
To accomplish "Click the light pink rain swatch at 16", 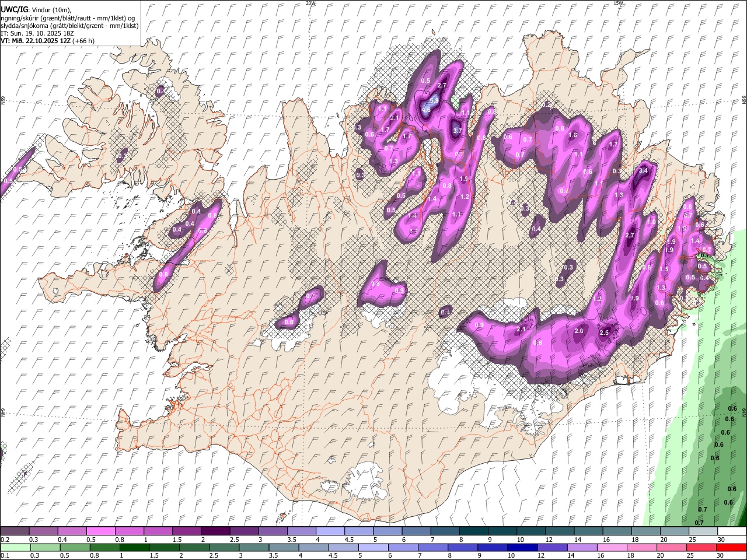I will [612, 547].
